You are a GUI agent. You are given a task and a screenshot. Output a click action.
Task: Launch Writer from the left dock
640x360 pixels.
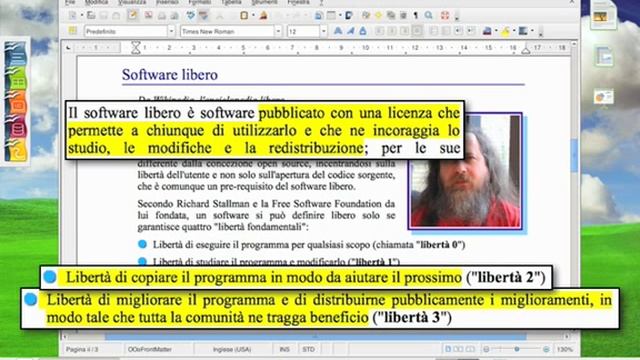click(x=16, y=54)
